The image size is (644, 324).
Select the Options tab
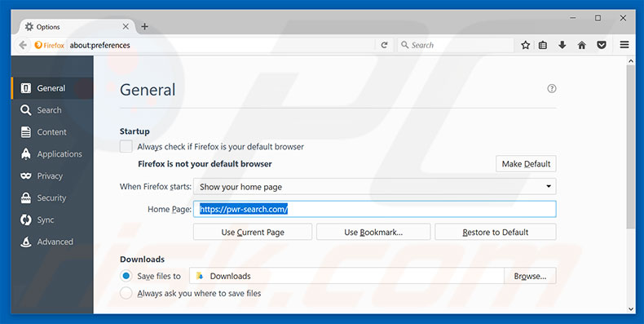[x=77, y=27]
